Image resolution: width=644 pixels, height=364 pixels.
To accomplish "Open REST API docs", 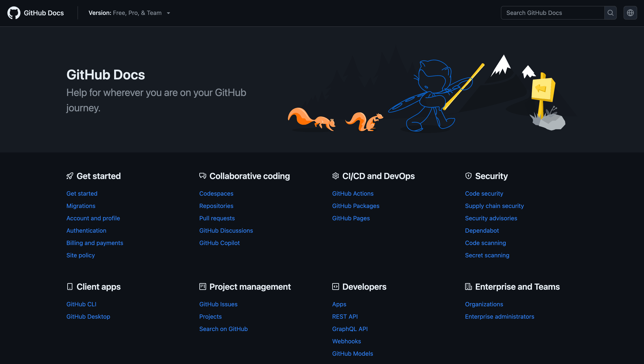I will pos(345,317).
